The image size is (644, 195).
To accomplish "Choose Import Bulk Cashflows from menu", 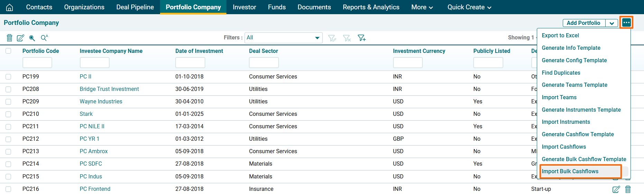I will (570, 171).
